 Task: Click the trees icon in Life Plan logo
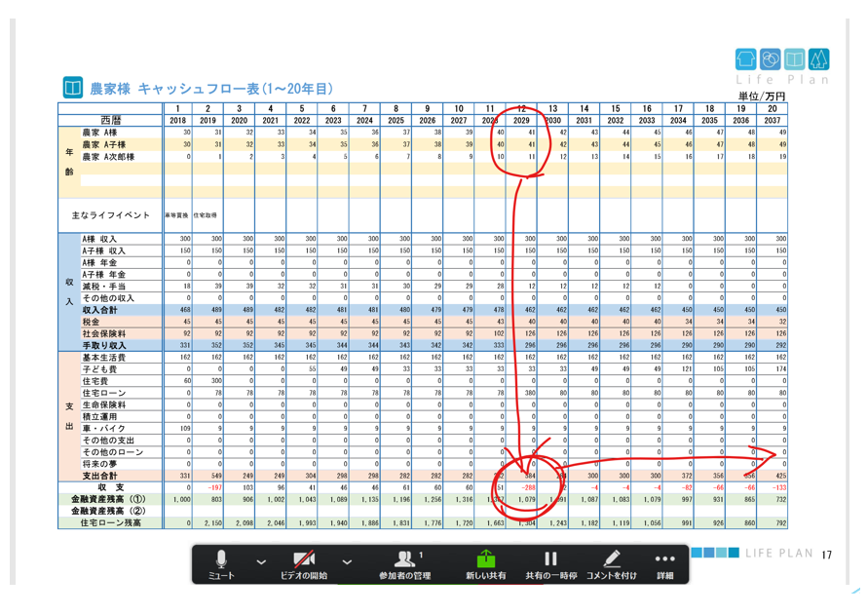coord(818,58)
